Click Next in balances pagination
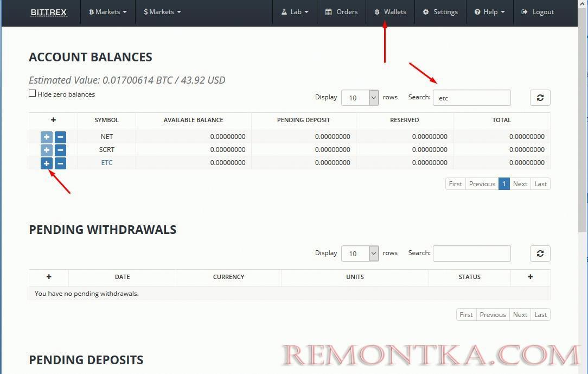 pos(520,184)
